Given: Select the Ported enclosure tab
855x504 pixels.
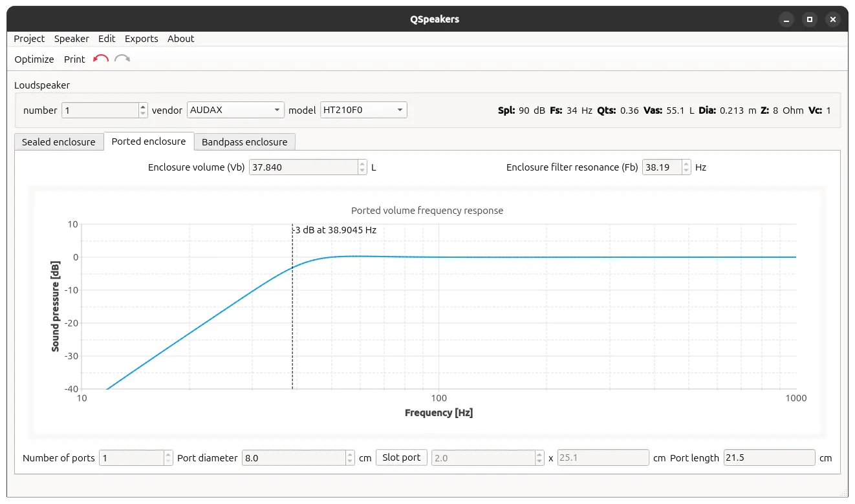Looking at the screenshot, I should pyautogui.click(x=149, y=142).
